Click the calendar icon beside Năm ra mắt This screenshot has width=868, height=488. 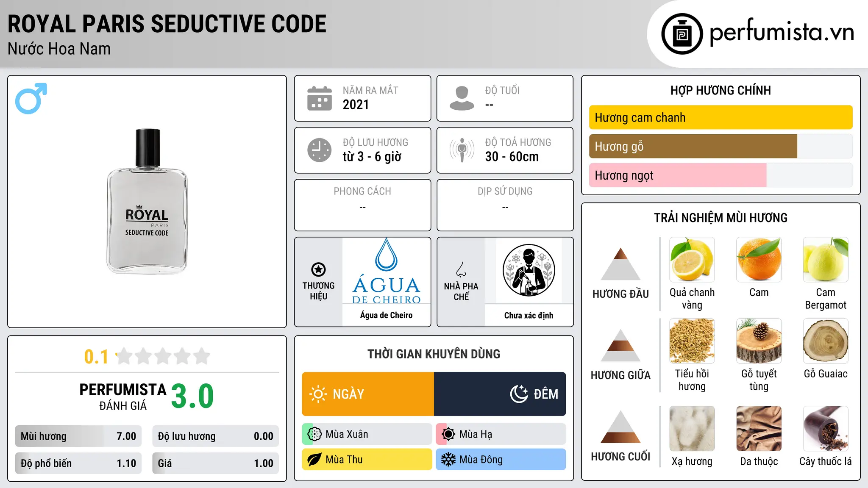(x=320, y=98)
